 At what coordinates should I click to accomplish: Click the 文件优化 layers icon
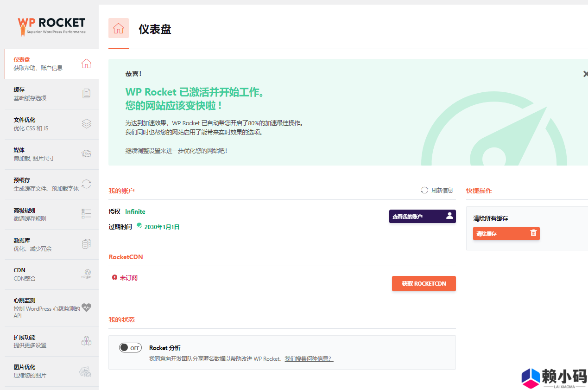coord(86,124)
